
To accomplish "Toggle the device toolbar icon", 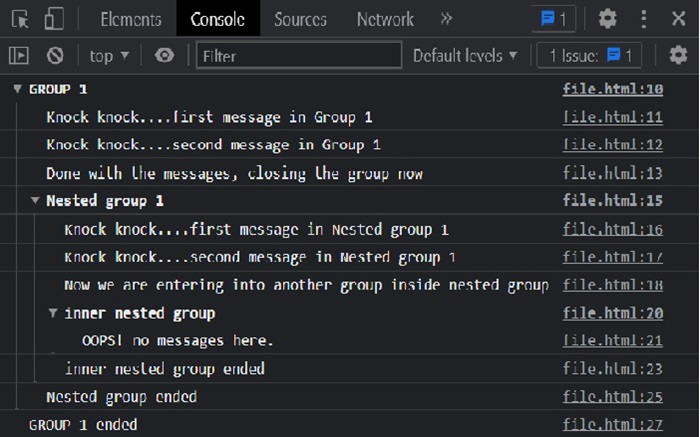I will (54, 19).
